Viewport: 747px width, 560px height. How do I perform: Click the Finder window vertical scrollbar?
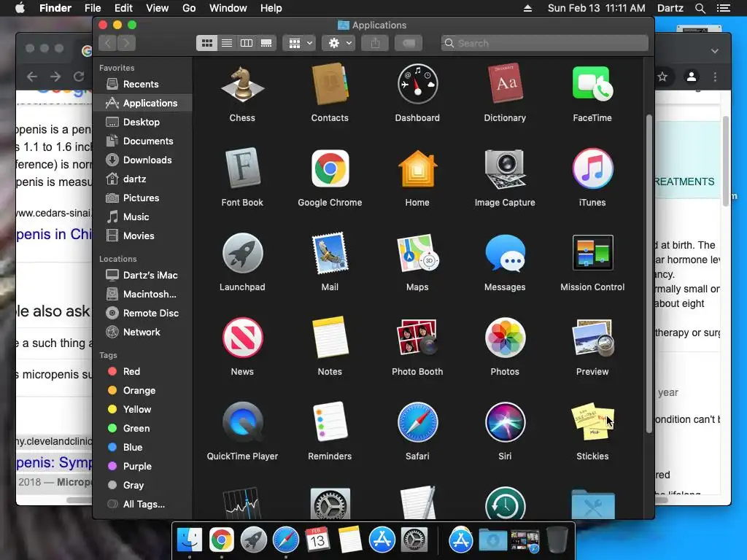[649, 274]
